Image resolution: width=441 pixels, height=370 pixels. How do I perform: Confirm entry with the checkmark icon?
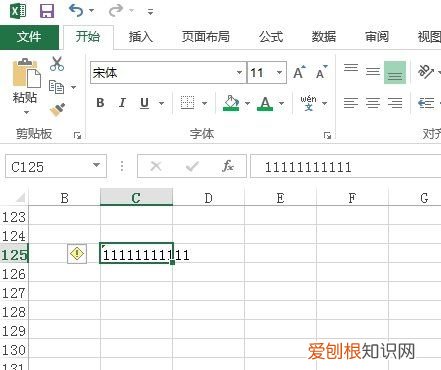pyautogui.click(x=192, y=166)
